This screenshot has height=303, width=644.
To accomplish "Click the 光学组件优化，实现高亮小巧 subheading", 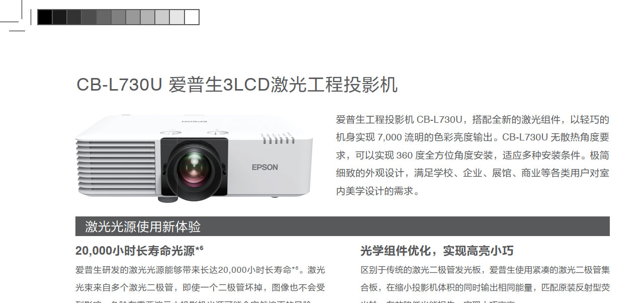I will (x=437, y=251).
